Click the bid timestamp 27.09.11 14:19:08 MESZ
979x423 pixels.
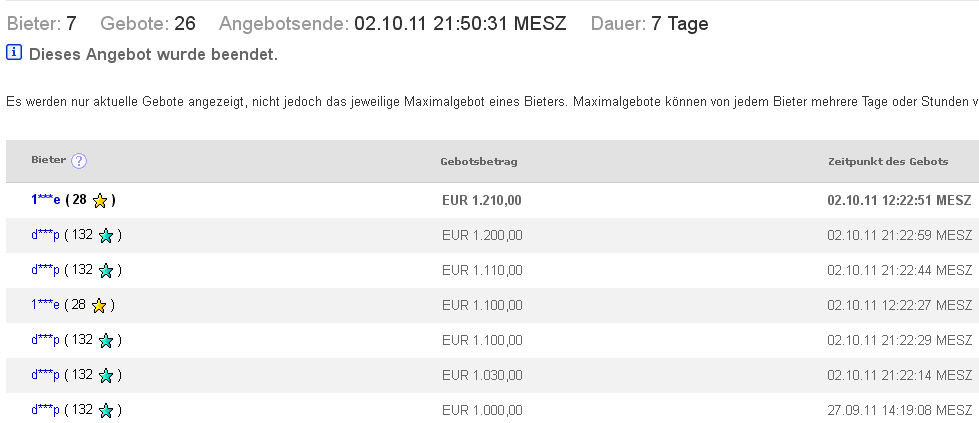click(x=899, y=410)
